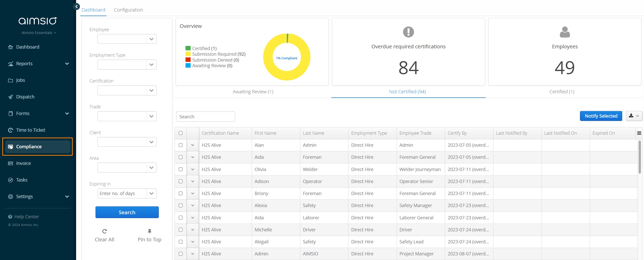Viewport: 644px width, 260px height.
Task: Check the box for Alan Admin row
Action: (x=181, y=145)
